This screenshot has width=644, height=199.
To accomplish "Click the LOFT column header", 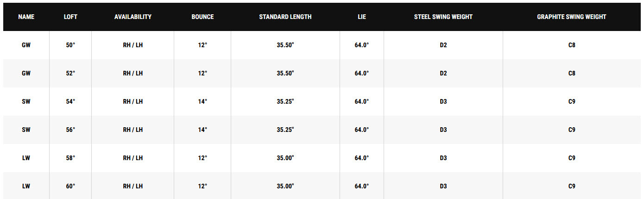I will tap(70, 17).
